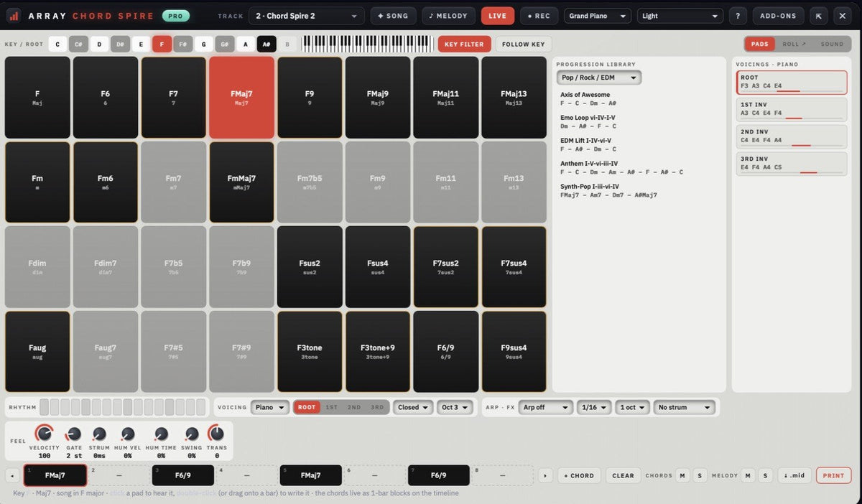862x504 pixels.
Task: Open the 1/16 arp rate dropdown
Action: (594, 407)
